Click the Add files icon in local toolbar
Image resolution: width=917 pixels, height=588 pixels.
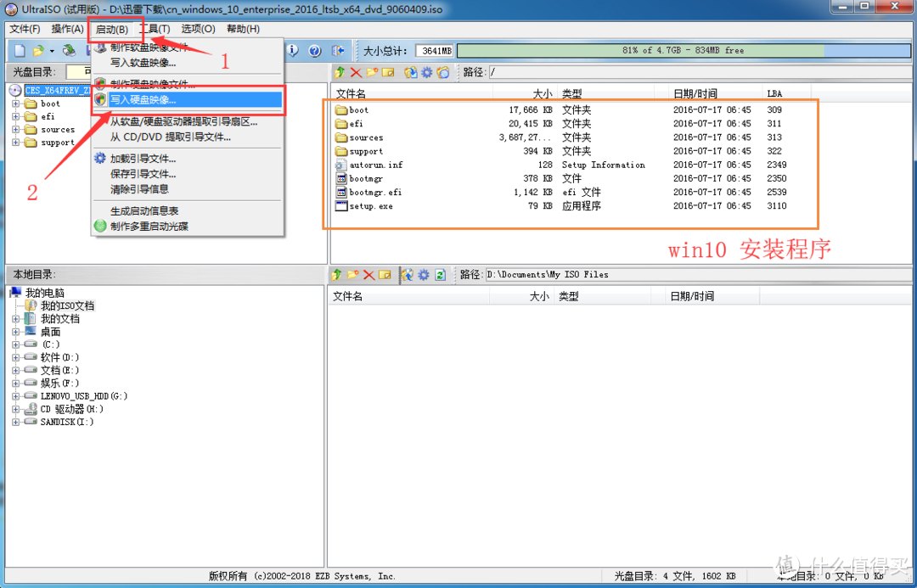point(407,275)
